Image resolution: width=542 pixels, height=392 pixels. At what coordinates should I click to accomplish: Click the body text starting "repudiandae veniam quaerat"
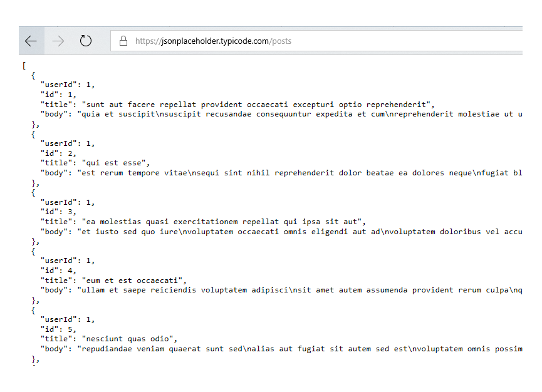(x=294, y=349)
